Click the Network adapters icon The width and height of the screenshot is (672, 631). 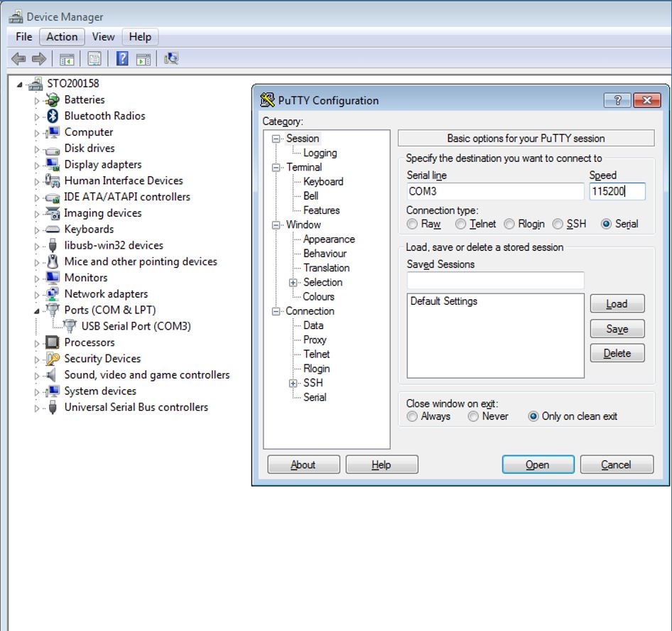pyautogui.click(x=53, y=294)
